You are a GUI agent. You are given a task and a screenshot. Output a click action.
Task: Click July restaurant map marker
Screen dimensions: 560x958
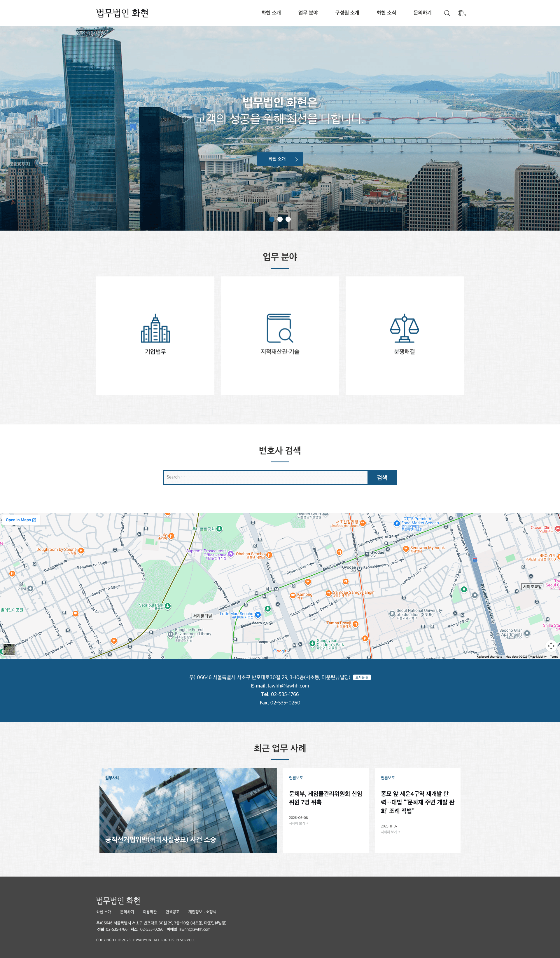pos(171,536)
